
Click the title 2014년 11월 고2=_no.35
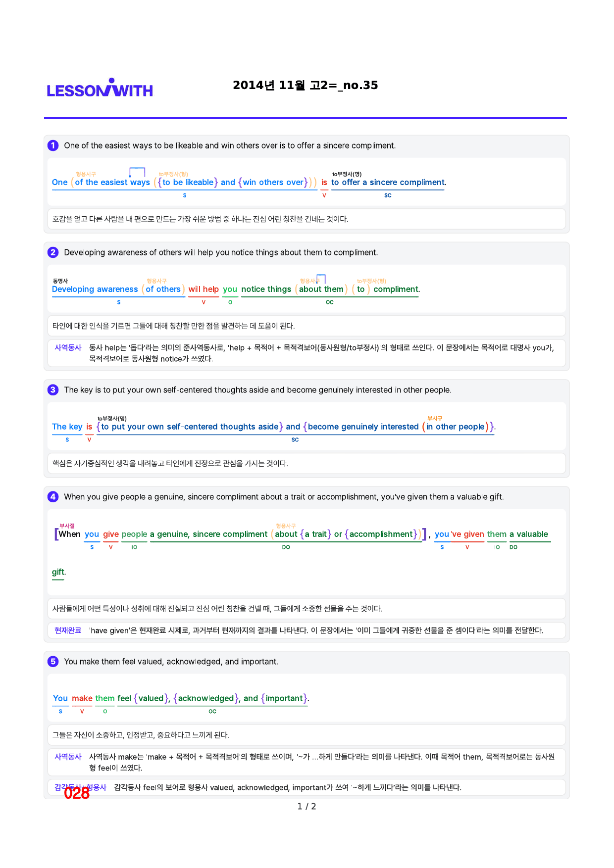point(305,85)
